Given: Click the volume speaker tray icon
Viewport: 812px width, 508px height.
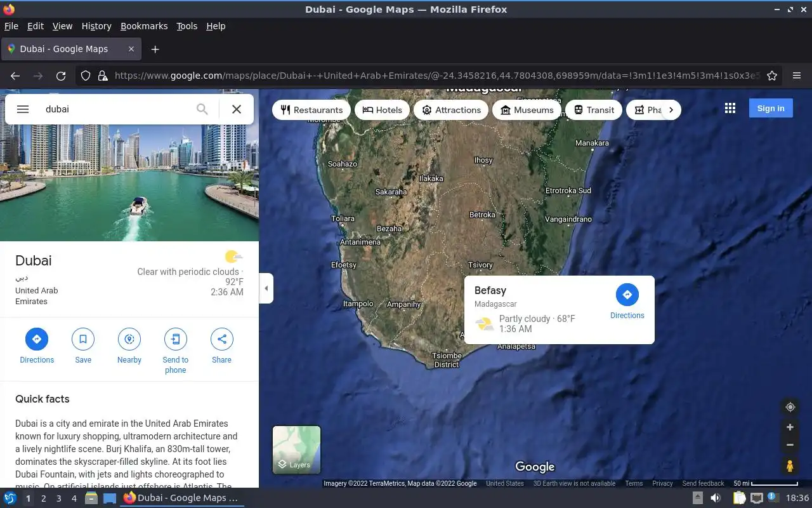Looking at the screenshot, I should coord(716,498).
